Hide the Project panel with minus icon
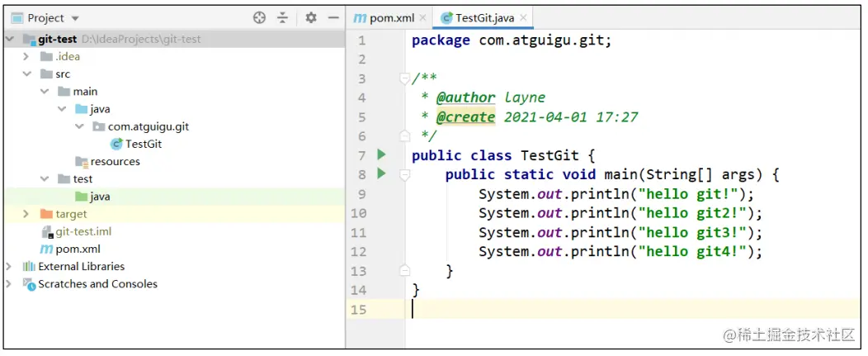 [333, 17]
